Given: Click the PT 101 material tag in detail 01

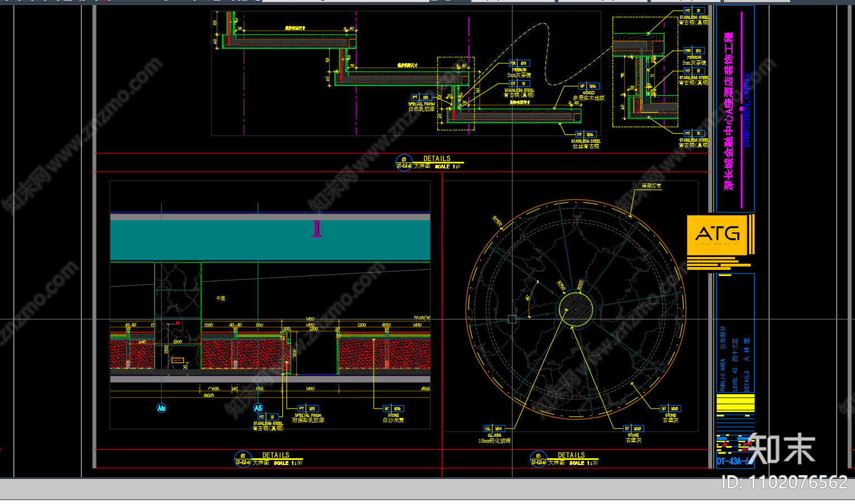Looking at the screenshot, I should pos(421,98).
